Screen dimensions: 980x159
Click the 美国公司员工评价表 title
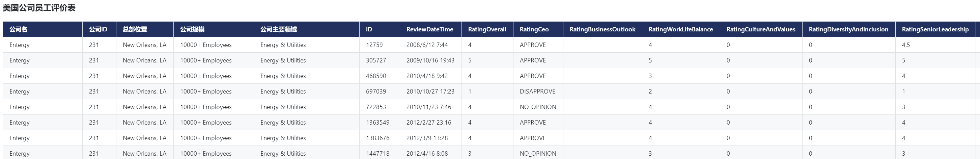point(39,8)
